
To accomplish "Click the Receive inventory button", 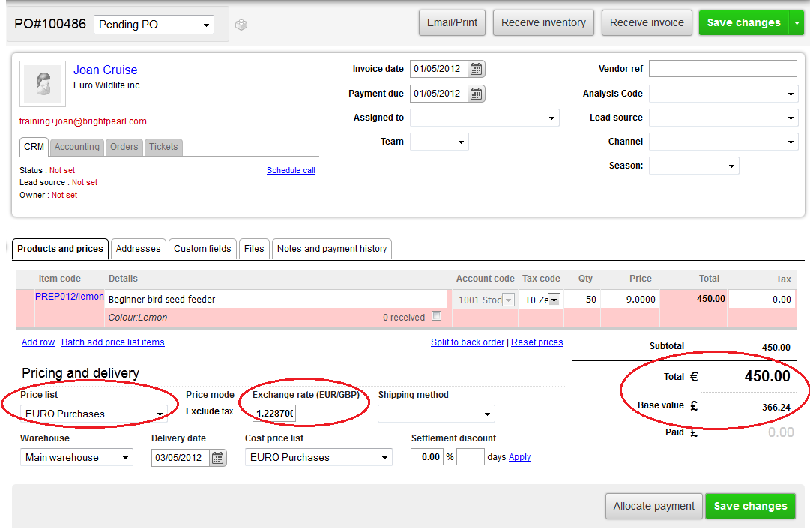I will (543, 22).
